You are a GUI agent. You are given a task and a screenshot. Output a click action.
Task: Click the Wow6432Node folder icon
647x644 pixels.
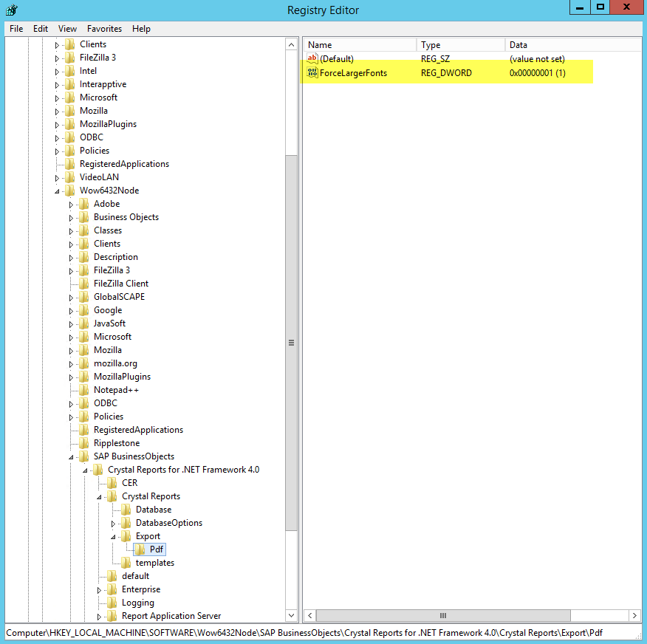pyautogui.click(x=69, y=191)
